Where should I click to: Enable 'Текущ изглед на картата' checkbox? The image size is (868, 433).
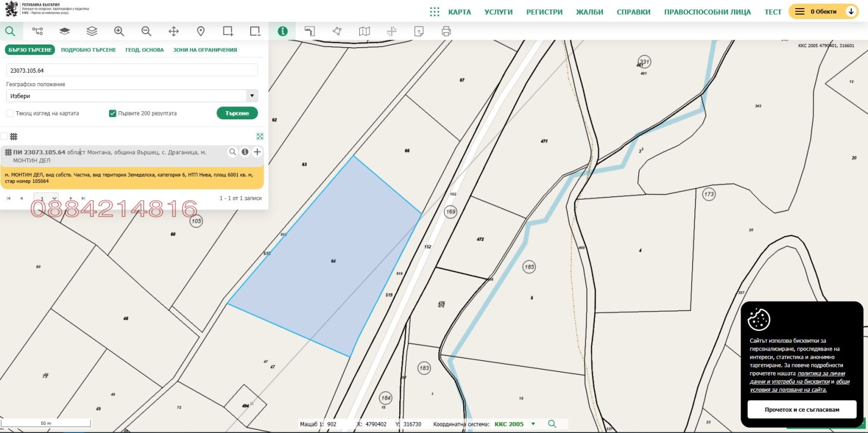pyautogui.click(x=10, y=113)
